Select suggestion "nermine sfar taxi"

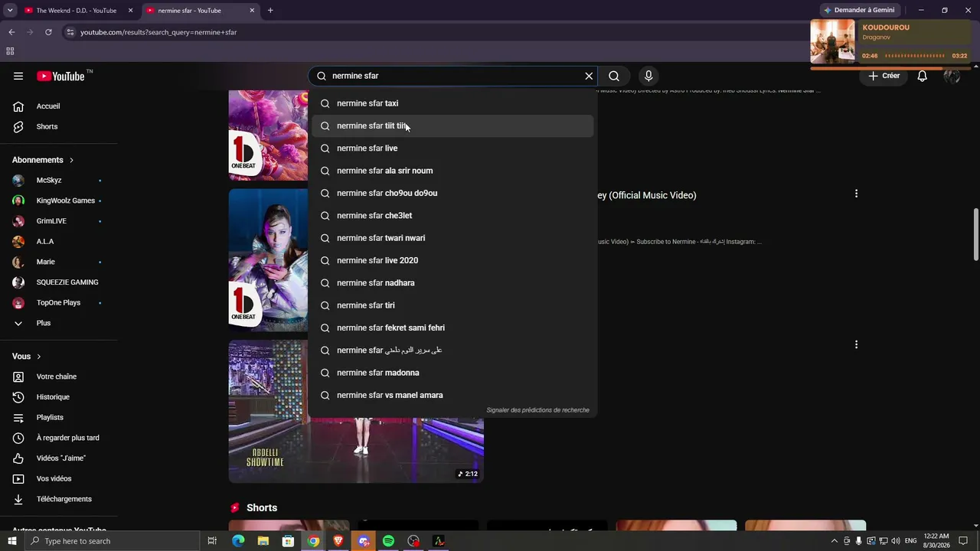pos(452,103)
